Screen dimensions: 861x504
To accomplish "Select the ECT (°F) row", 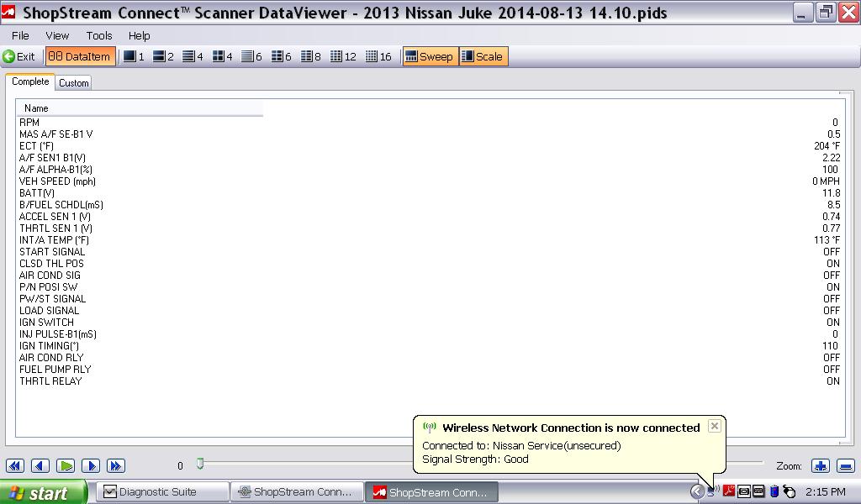I will (x=430, y=146).
